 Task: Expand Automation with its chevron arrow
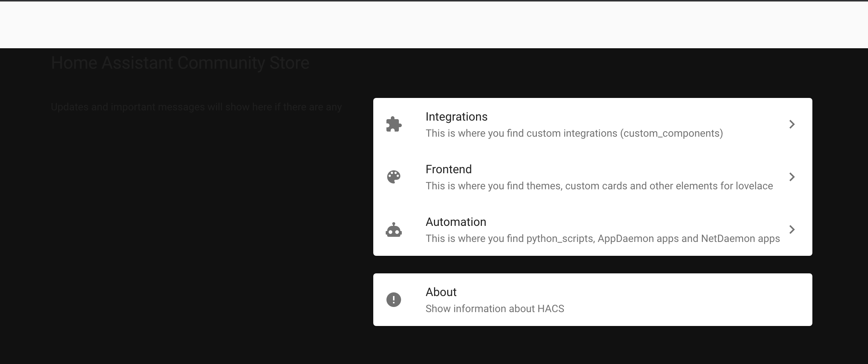tap(792, 230)
